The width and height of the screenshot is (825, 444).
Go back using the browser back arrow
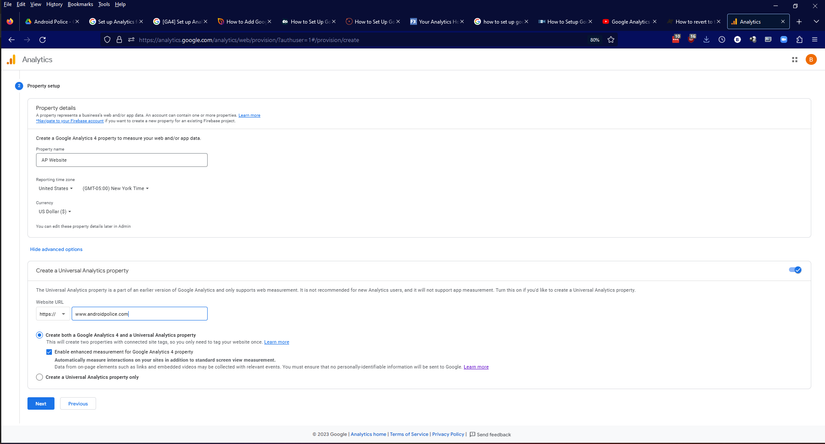click(12, 39)
